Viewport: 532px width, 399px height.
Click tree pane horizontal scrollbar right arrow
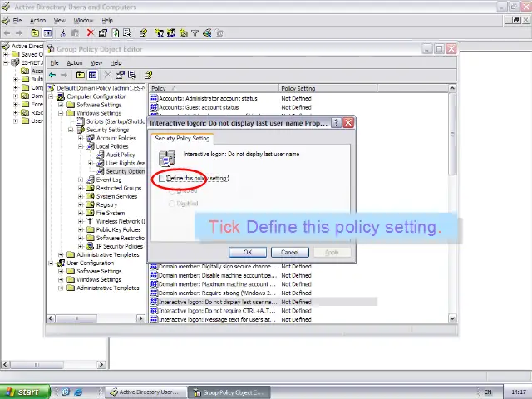140,318
